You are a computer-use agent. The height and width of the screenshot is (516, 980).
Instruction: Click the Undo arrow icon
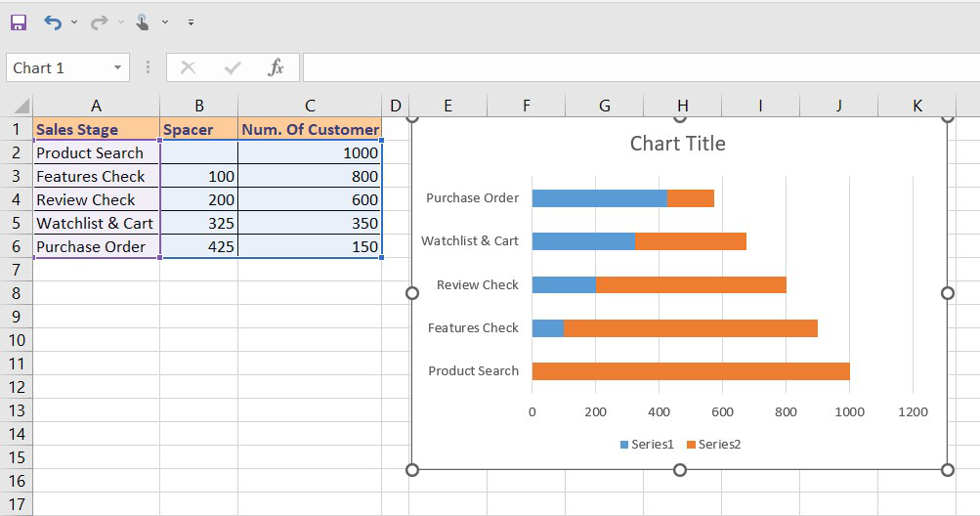[x=53, y=21]
